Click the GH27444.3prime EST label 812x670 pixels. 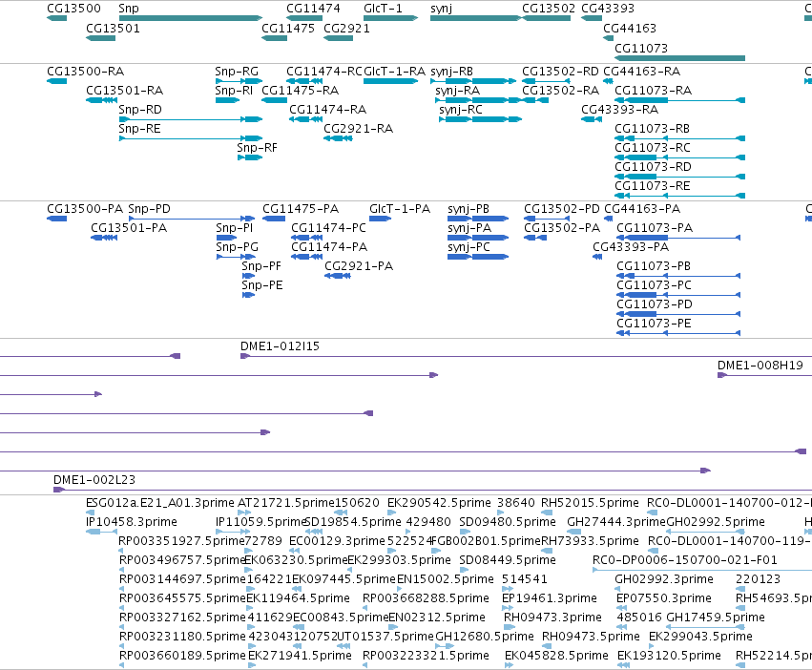point(616,522)
